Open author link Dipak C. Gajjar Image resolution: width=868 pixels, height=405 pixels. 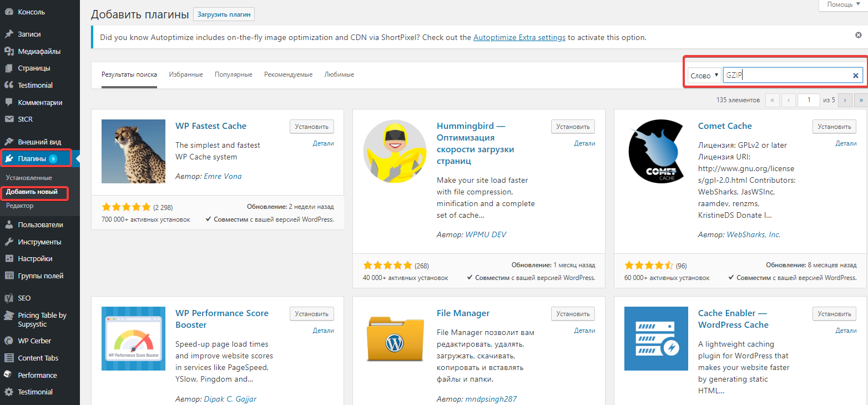click(x=230, y=399)
